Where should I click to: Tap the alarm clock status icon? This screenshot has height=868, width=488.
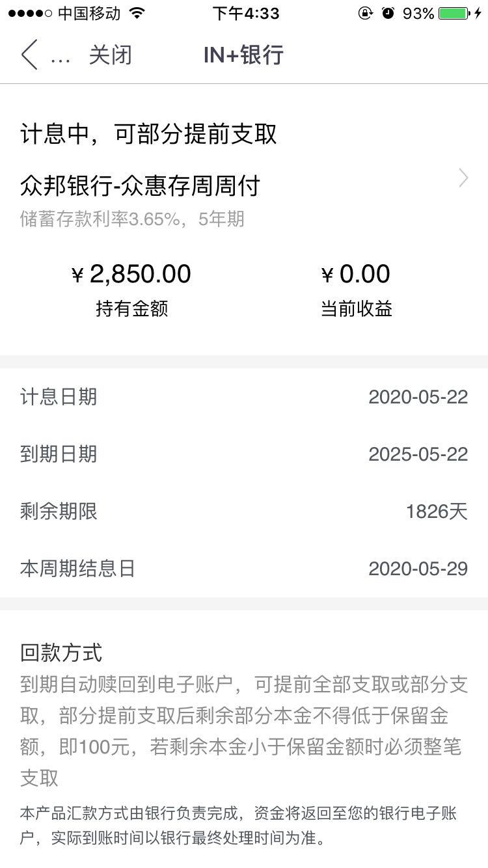(x=388, y=13)
